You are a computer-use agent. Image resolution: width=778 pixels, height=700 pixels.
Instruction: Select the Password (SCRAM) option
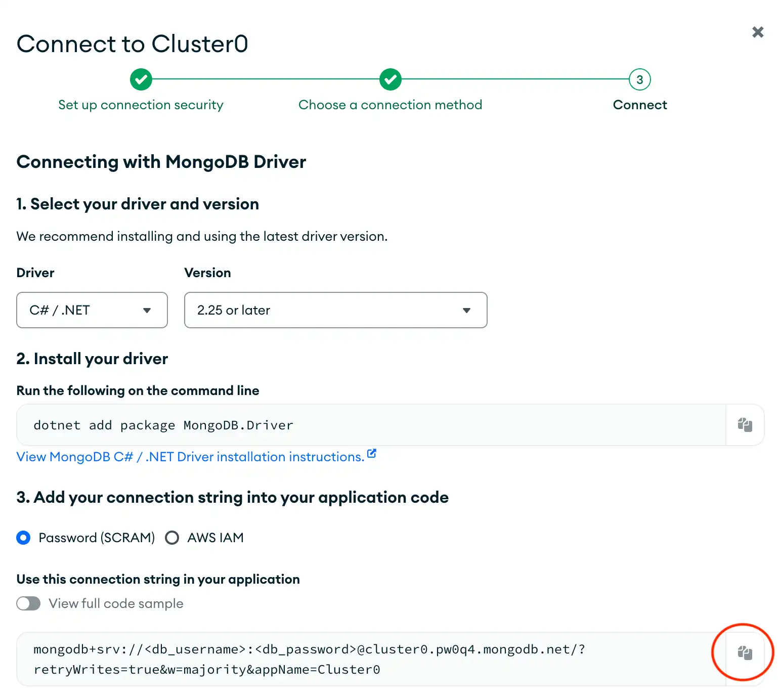23,538
